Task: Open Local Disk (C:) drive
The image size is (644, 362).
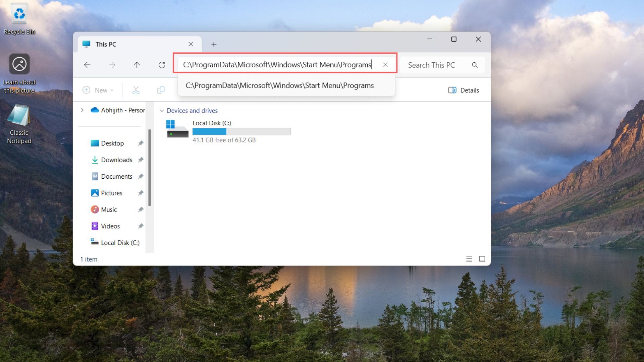Action: click(x=212, y=123)
